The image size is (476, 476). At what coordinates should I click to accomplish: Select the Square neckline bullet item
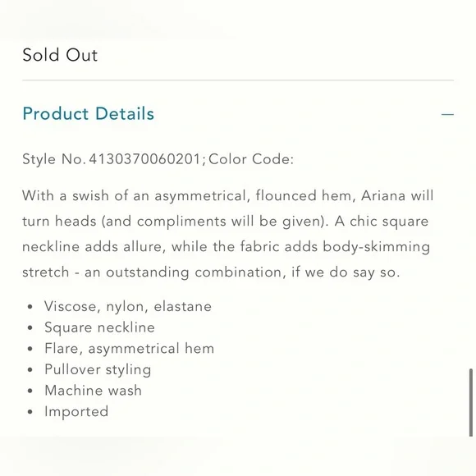point(99,327)
